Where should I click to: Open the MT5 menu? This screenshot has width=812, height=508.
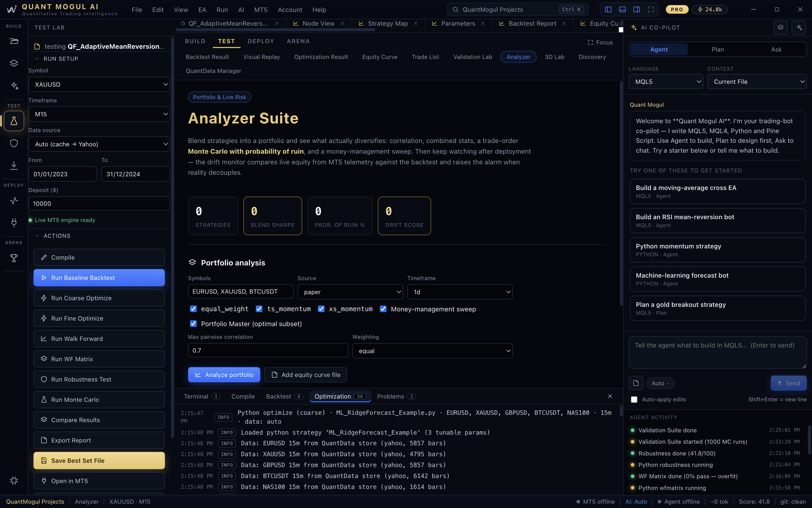coord(261,10)
